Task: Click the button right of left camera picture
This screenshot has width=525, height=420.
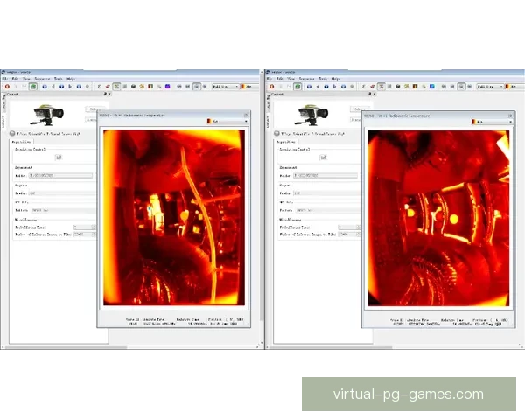Action: pos(92,109)
